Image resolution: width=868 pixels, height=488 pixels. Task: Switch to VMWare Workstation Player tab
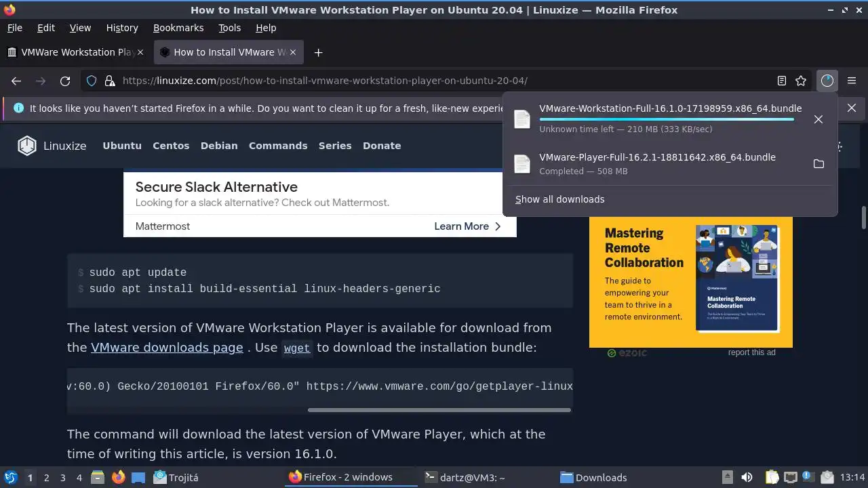click(x=76, y=52)
